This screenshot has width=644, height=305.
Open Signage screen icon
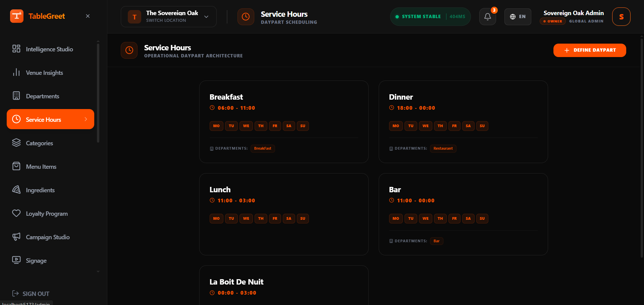point(16,260)
